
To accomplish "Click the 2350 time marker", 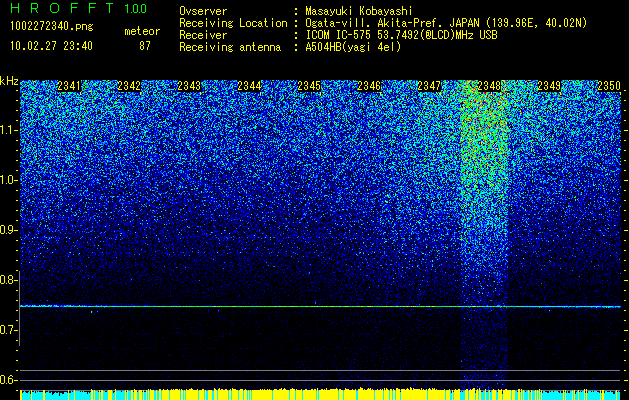I will pyautogui.click(x=609, y=86).
